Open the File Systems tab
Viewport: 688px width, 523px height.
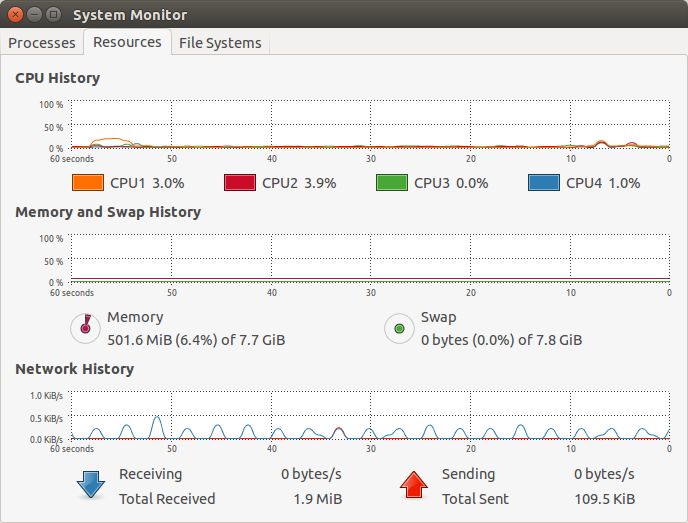click(x=220, y=43)
